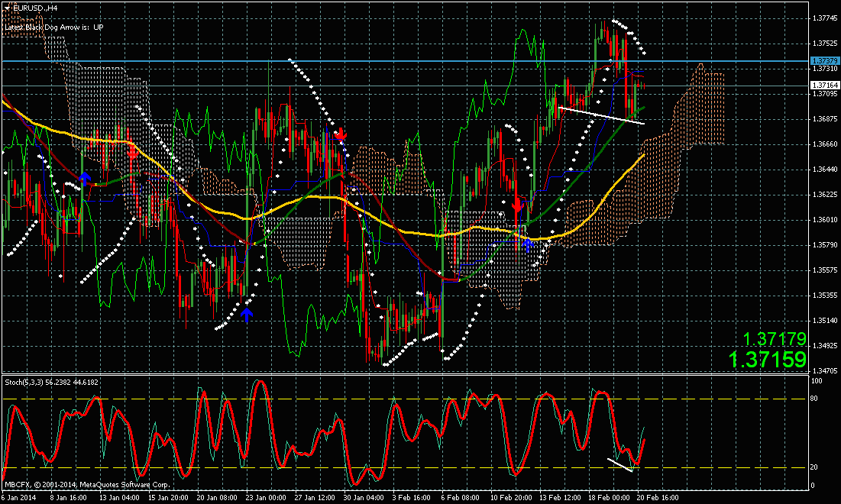841x504 pixels.
Task: Click the Stochastic 20 level label
Action: (x=814, y=467)
